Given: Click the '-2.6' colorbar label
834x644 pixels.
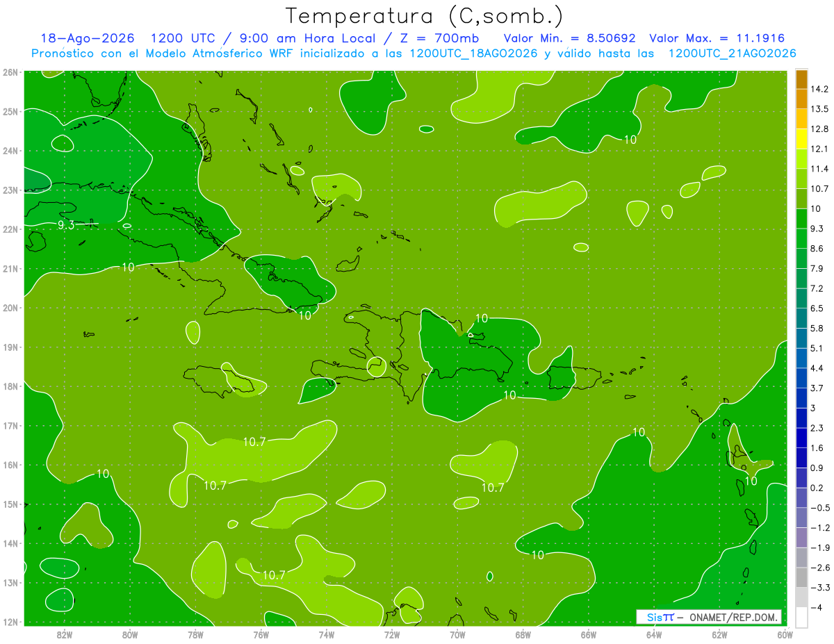Looking at the screenshot, I should coord(819,568).
